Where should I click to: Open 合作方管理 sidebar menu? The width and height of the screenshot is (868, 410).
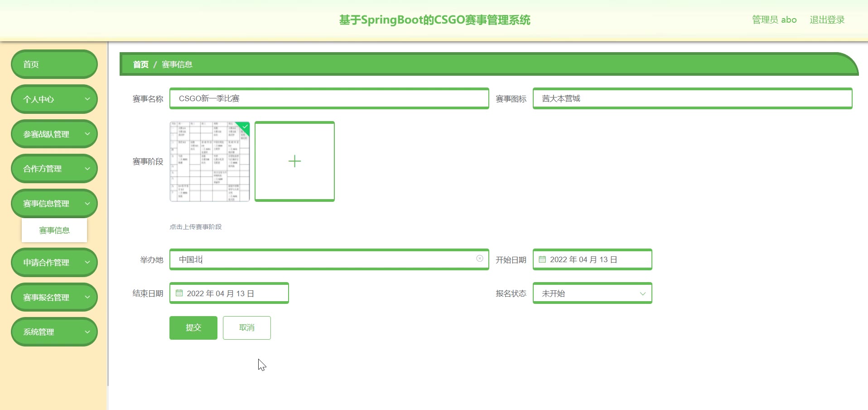pos(54,168)
